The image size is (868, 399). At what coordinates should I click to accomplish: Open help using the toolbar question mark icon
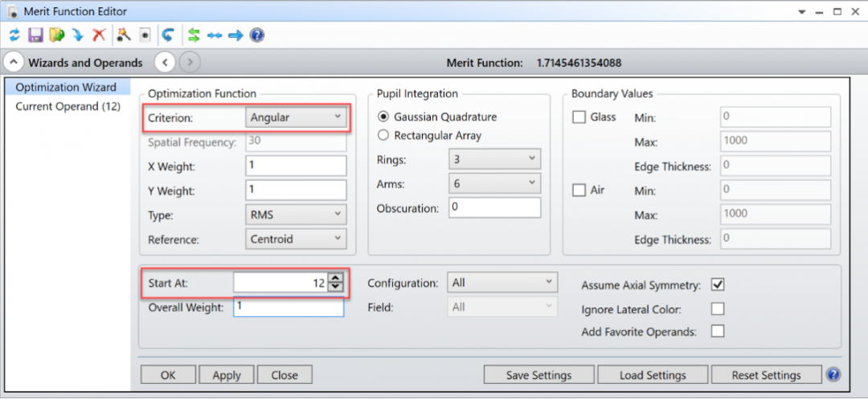(x=257, y=35)
